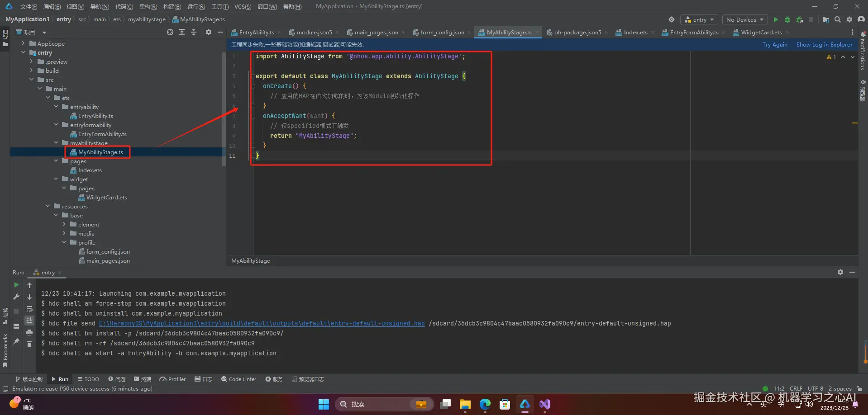
Task: Start debugging with the green bug icon
Action: (787, 19)
